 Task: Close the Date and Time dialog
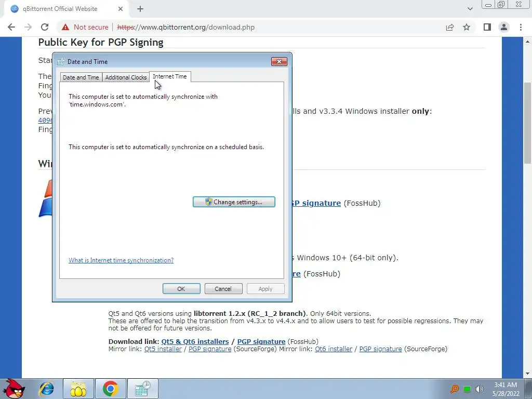click(x=279, y=61)
